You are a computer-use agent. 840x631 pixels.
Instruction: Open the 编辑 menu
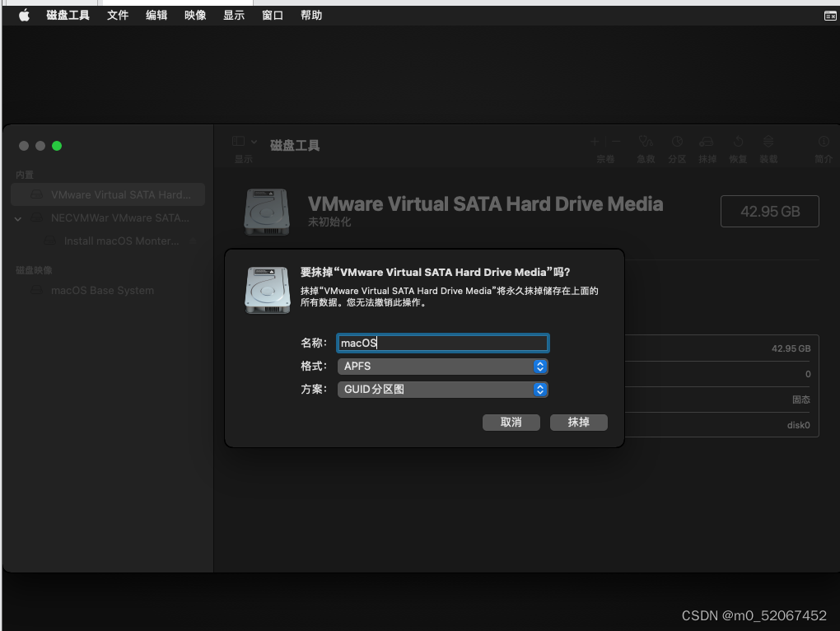click(x=156, y=15)
